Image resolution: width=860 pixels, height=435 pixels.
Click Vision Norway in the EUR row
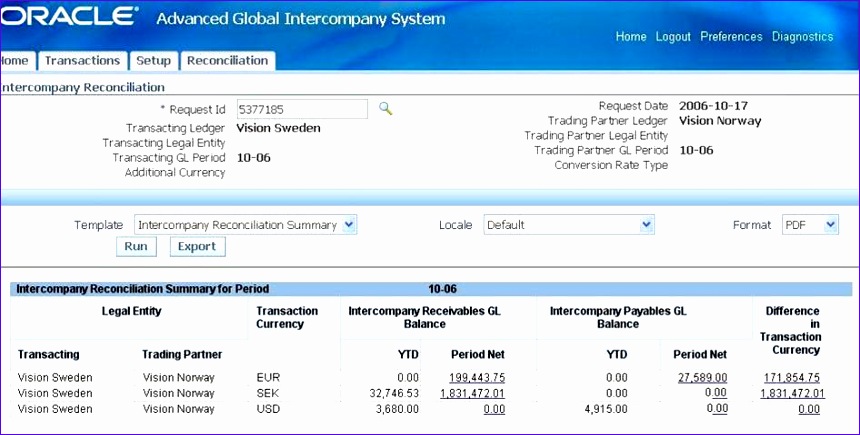point(178,377)
